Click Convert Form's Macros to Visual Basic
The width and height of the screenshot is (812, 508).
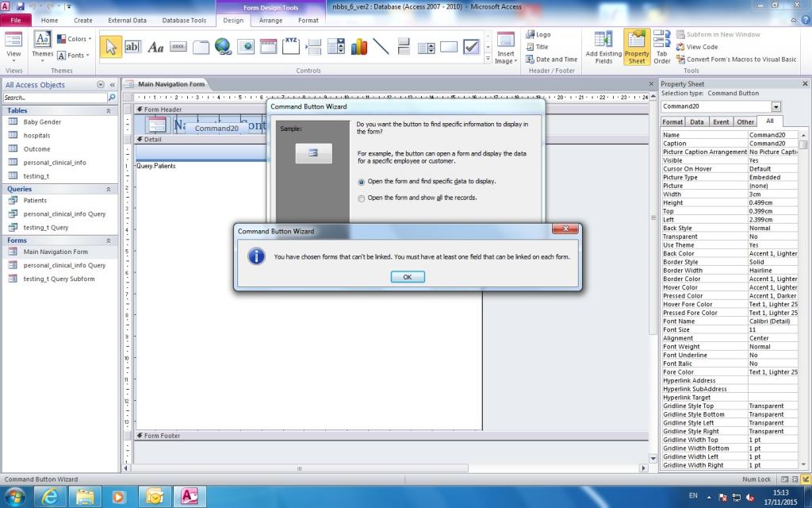[x=737, y=59]
